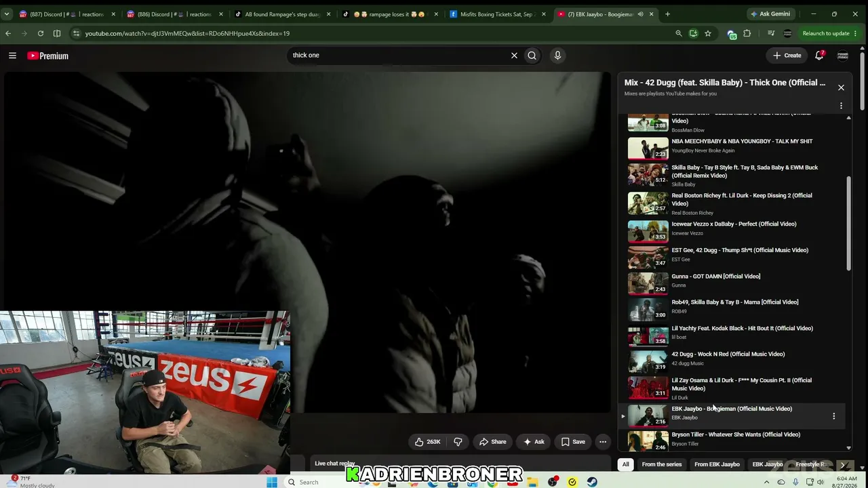
Task: Select the EBK Jaaybo Boogieman browser tab
Action: pos(606,14)
